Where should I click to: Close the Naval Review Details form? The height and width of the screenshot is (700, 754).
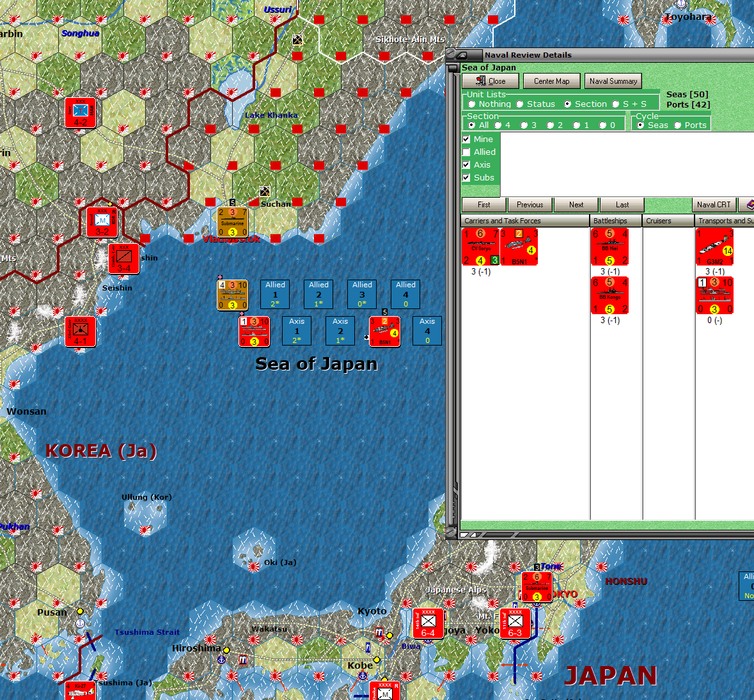pos(490,81)
